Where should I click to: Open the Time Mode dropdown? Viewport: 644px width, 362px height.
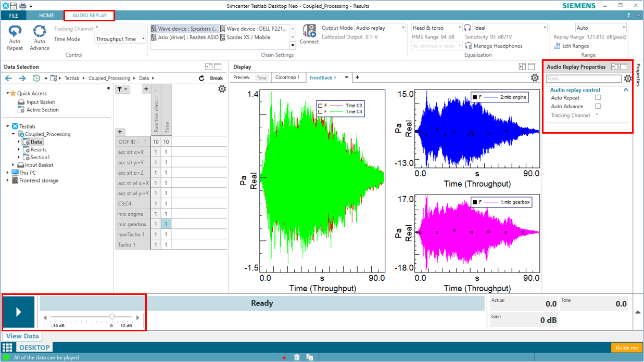(x=121, y=39)
